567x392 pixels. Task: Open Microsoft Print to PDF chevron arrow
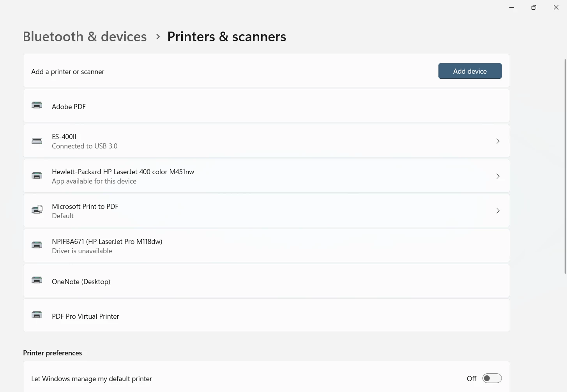click(x=498, y=211)
